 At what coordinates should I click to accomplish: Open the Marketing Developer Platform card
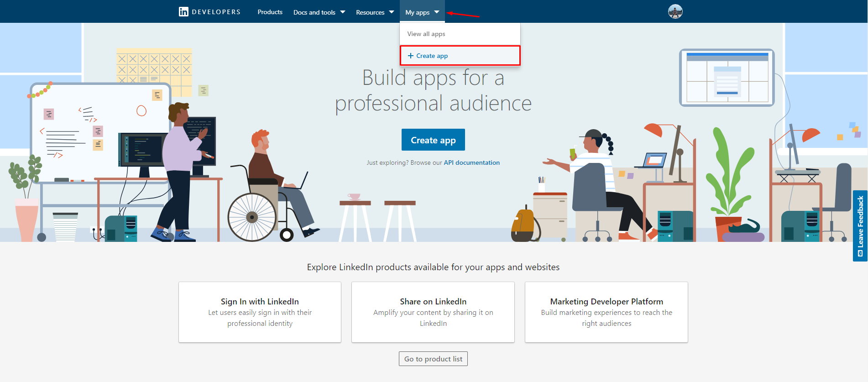click(x=607, y=312)
